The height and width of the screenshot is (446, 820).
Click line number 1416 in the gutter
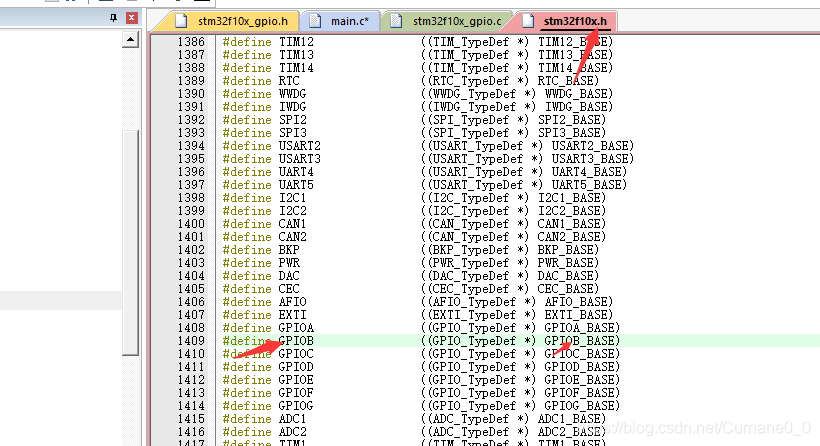click(x=191, y=432)
